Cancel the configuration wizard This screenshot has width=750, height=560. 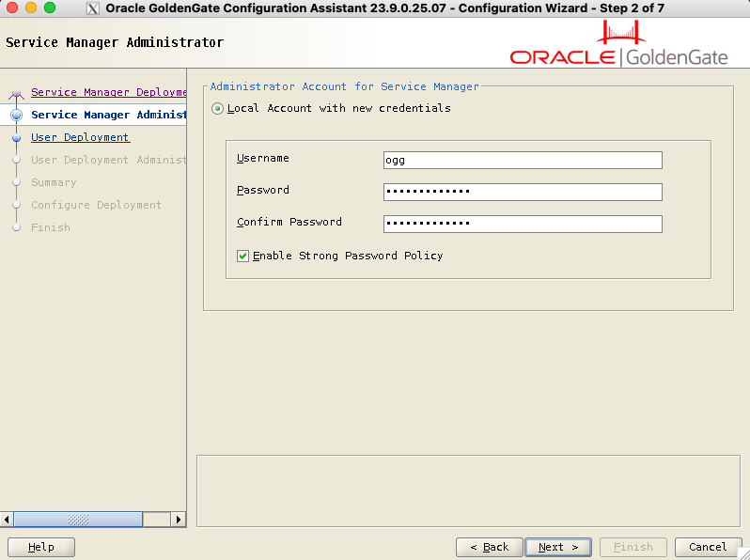[x=707, y=547]
